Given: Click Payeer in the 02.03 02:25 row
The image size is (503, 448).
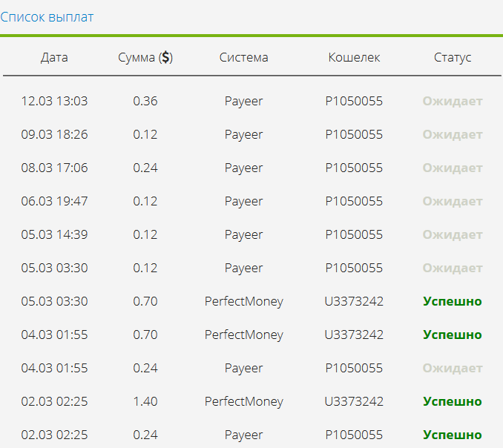Looking at the screenshot, I should [244, 435].
